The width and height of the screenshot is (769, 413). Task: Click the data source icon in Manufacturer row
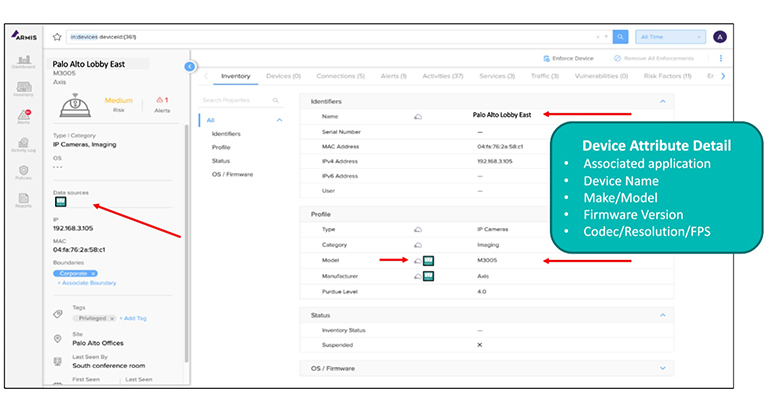point(428,276)
